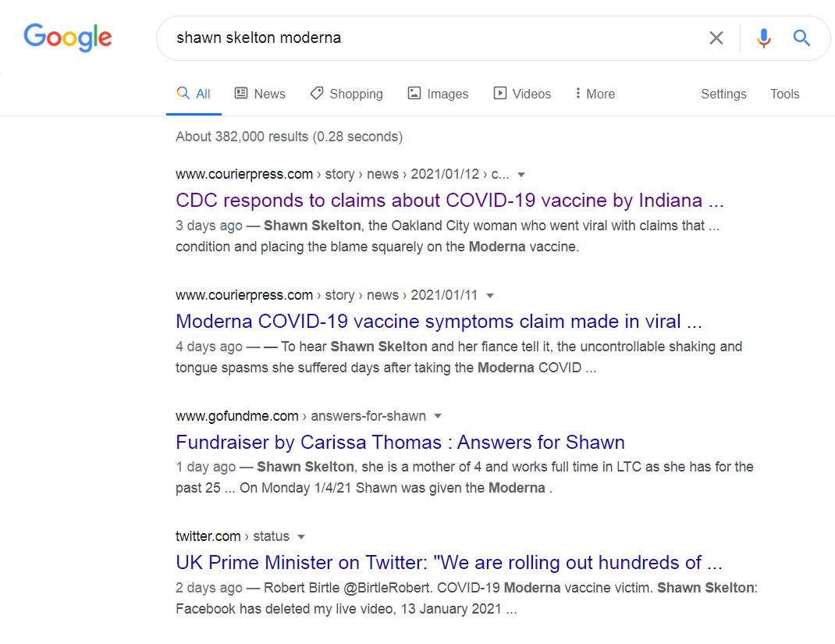This screenshot has height=644, width=835.
Task: Expand options arrow for 2021/01/11 courierpress result
Action: pos(490,296)
